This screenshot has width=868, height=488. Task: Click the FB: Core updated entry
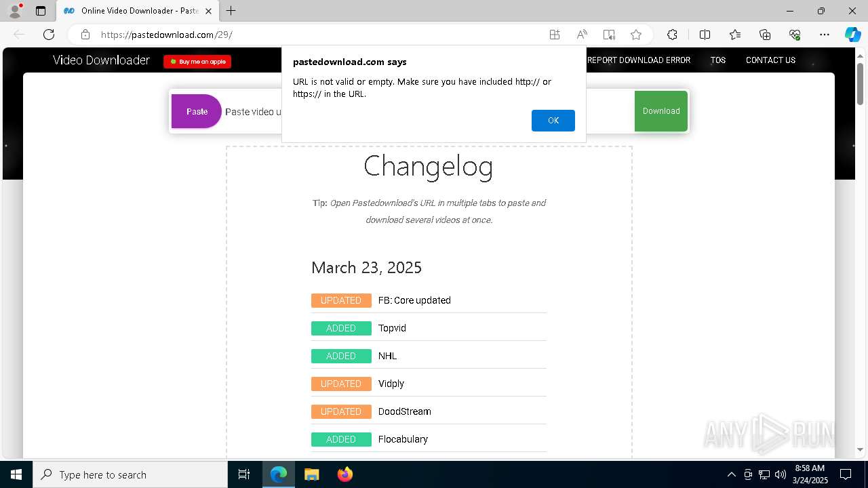point(414,300)
